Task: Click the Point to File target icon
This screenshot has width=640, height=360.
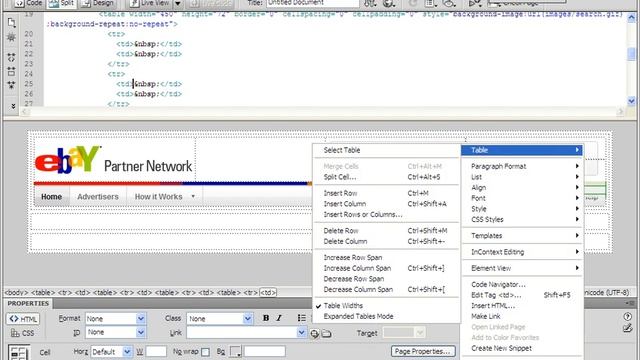Action: 314,333
